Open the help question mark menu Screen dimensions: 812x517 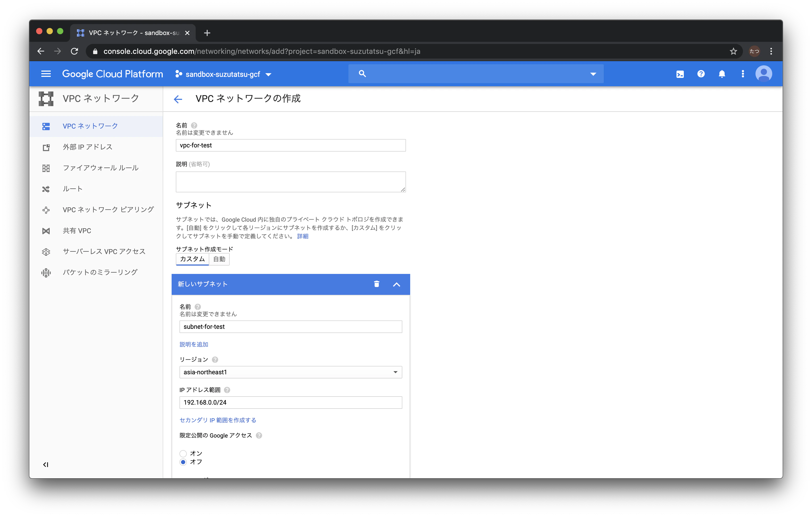(701, 74)
